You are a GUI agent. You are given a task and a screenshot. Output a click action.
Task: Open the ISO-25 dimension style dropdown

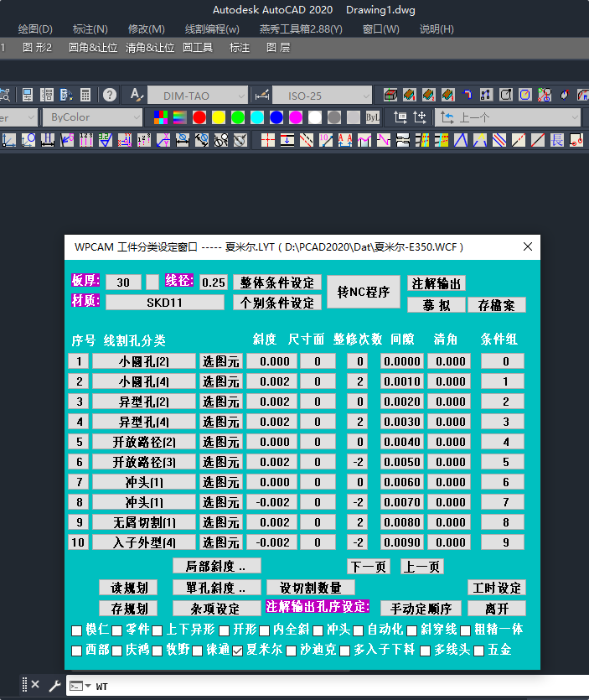tap(322, 96)
